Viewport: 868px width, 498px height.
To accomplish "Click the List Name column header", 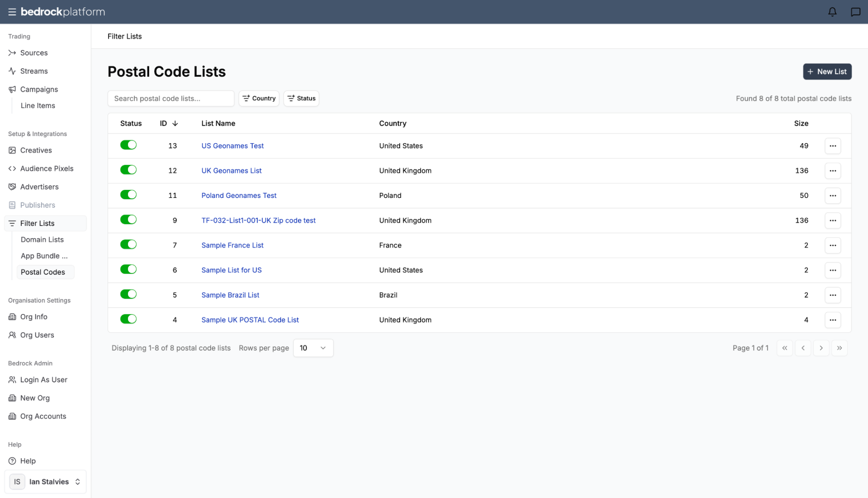I will coord(218,123).
